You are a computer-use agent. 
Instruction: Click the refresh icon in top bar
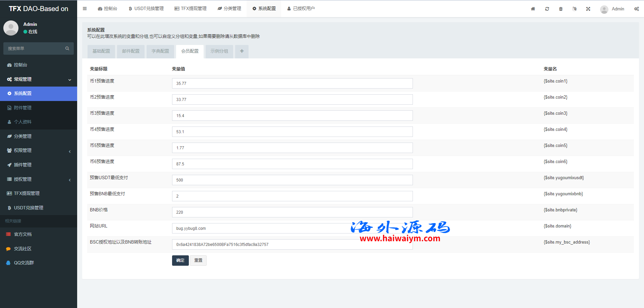tap(547, 9)
